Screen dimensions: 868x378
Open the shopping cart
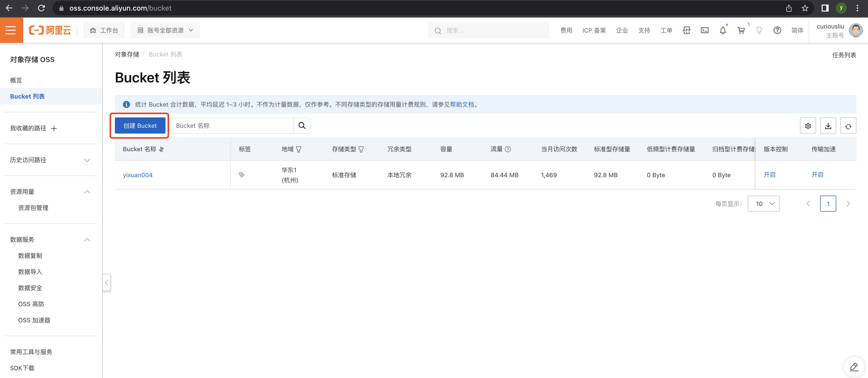point(741,30)
